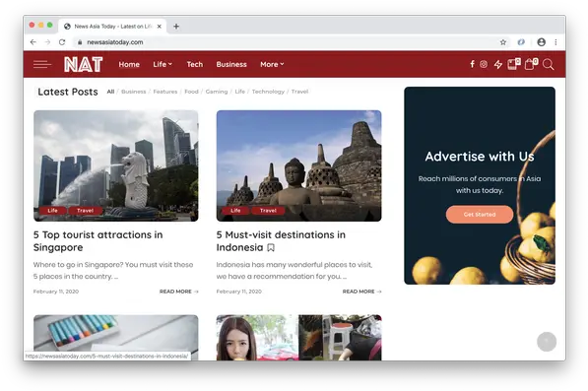Viewport: 588px width, 391px height.
Task: Click the Singapore article date 'February 11, 2020'
Action: 56,292
